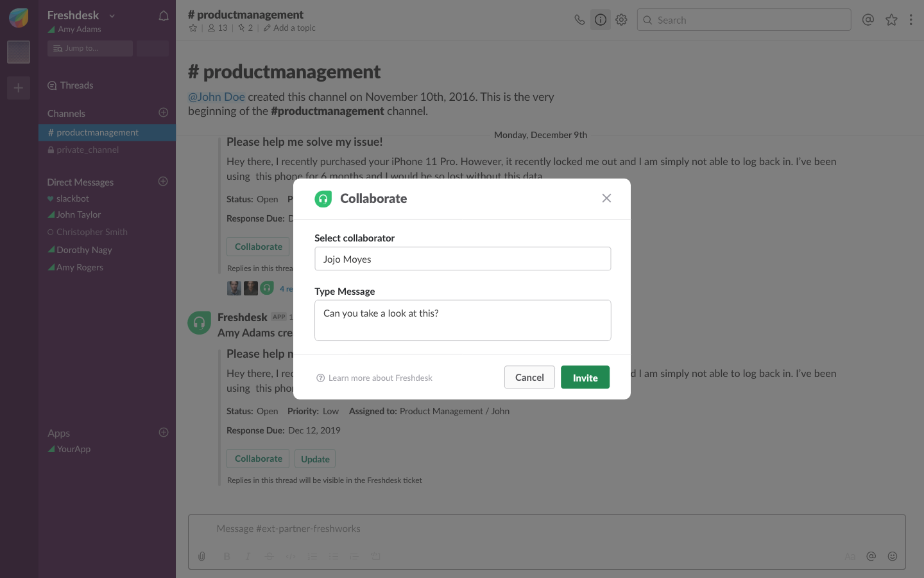Toggle channel details info icon
The image size is (924, 578).
(x=601, y=20)
